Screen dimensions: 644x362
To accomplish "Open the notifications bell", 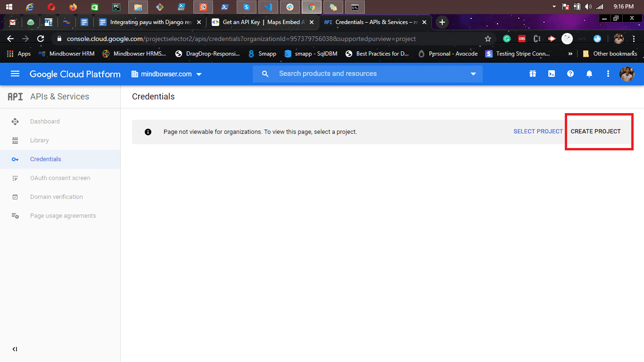I will (x=589, y=74).
